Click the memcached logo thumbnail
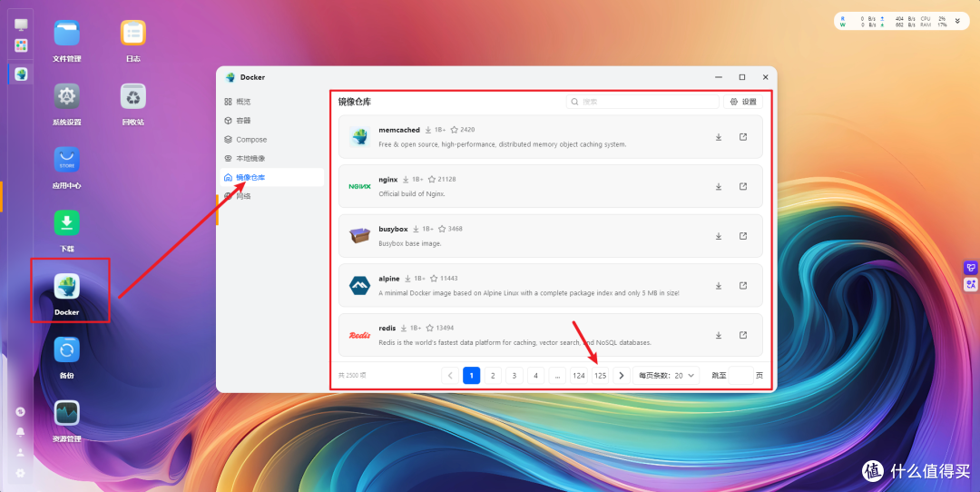The height and width of the screenshot is (492, 980). click(360, 136)
